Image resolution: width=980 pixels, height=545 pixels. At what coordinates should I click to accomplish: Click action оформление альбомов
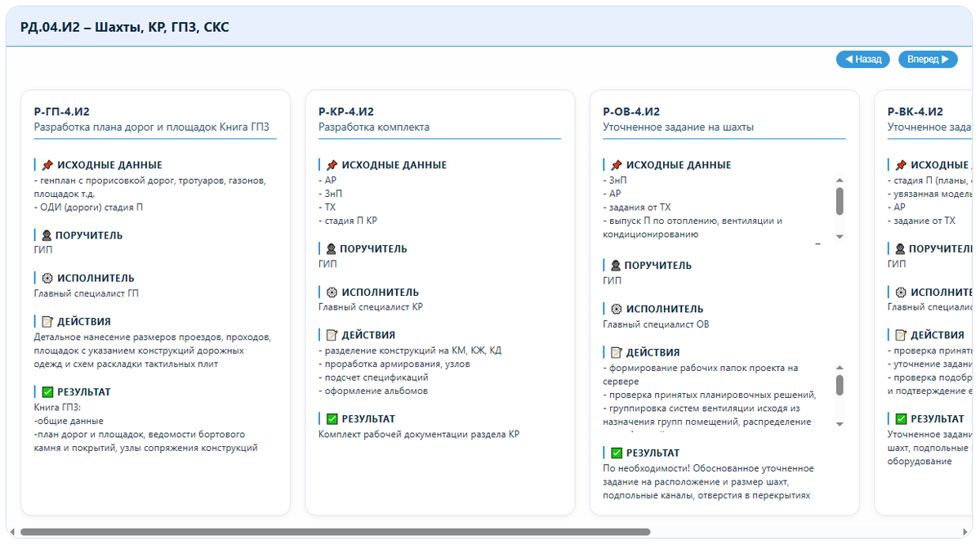tap(373, 391)
